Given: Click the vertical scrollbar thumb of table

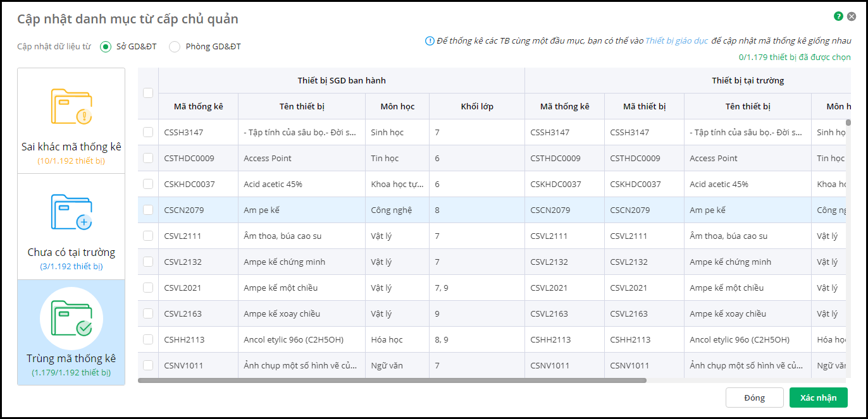Looking at the screenshot, I should [848, 123].
